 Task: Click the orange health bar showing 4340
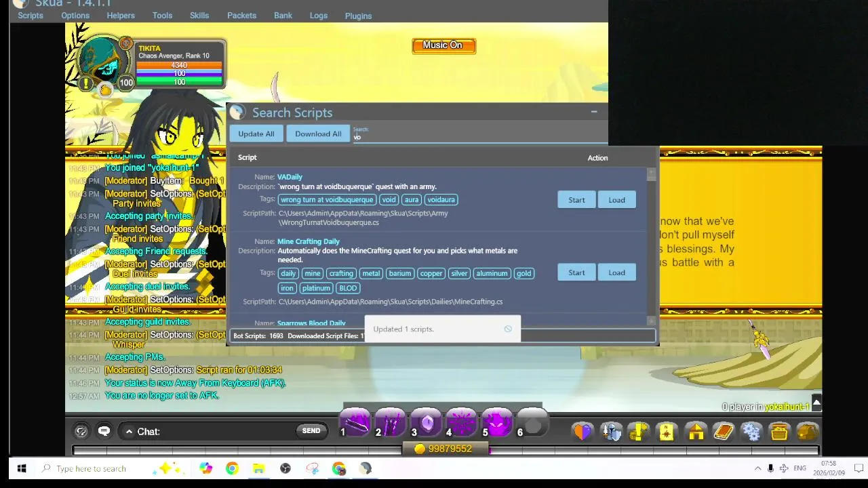point(179,65)
